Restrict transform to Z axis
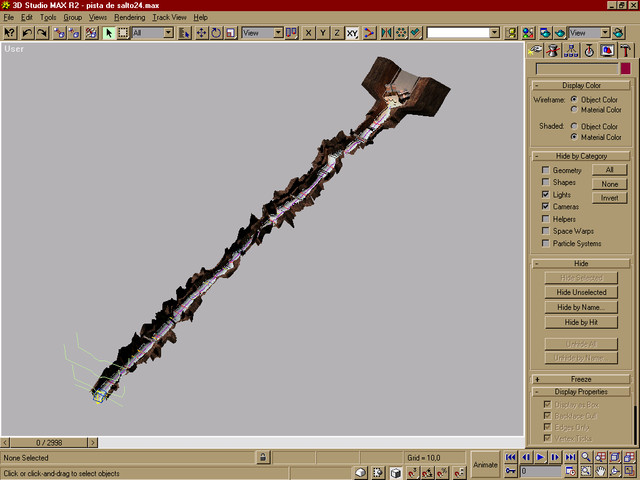 tap(337, 33)
